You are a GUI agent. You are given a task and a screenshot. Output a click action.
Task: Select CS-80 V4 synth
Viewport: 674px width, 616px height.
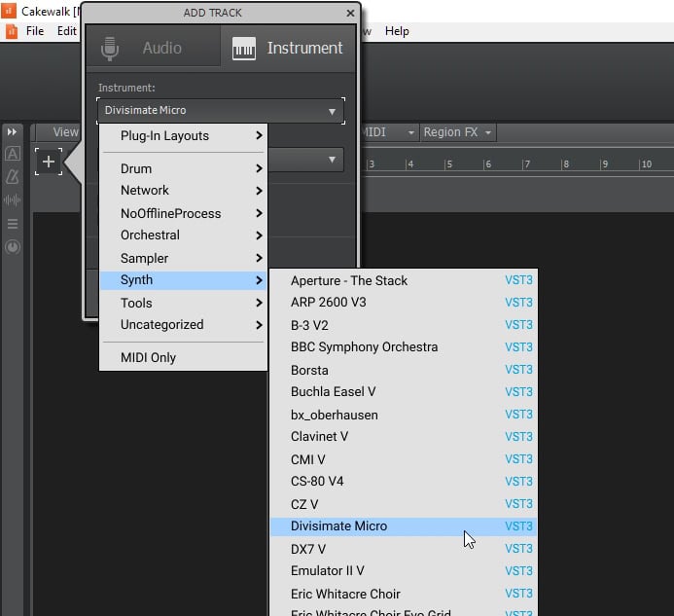click(x=404, y=482)
